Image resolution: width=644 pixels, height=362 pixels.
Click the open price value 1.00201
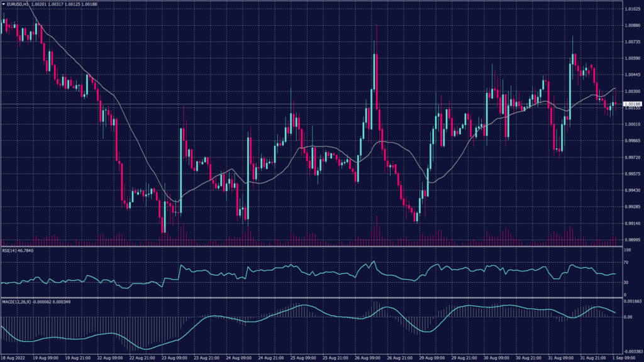coord(39,4)
